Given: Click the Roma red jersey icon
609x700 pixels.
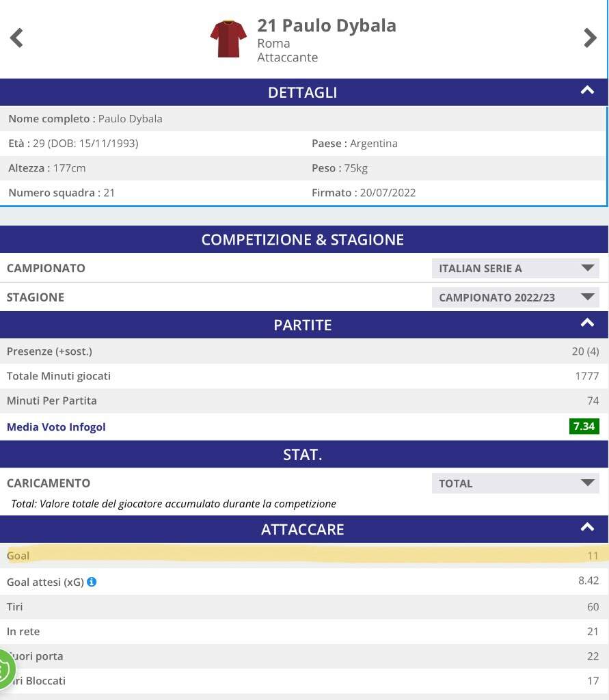Looking at the screenshot, I should click(228, 38).
